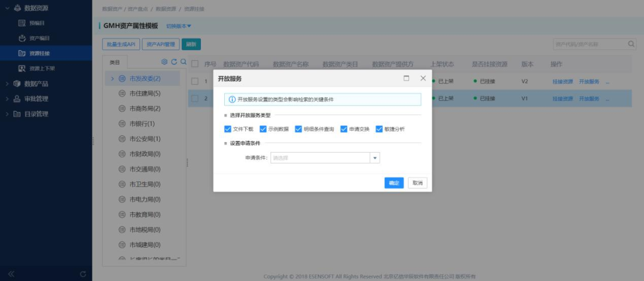Toggle the 示例数据 checkbox

263,129
